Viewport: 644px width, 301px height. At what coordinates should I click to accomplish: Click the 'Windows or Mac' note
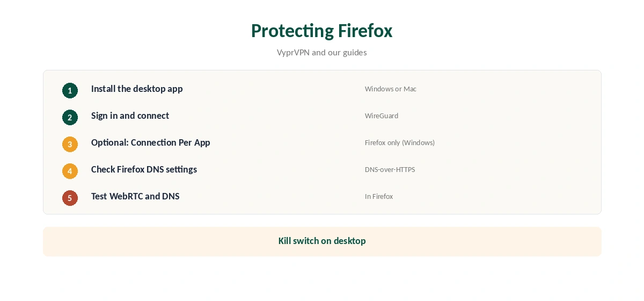[391, 89]
